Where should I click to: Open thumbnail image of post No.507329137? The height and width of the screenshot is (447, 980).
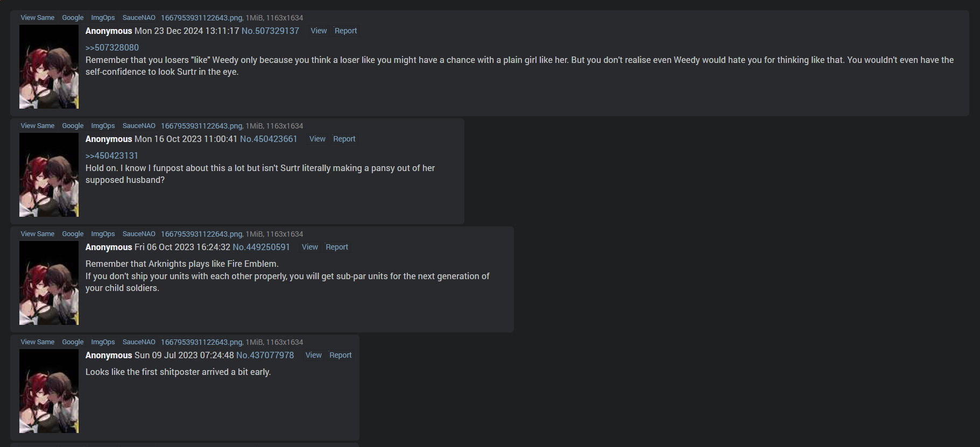49,67
